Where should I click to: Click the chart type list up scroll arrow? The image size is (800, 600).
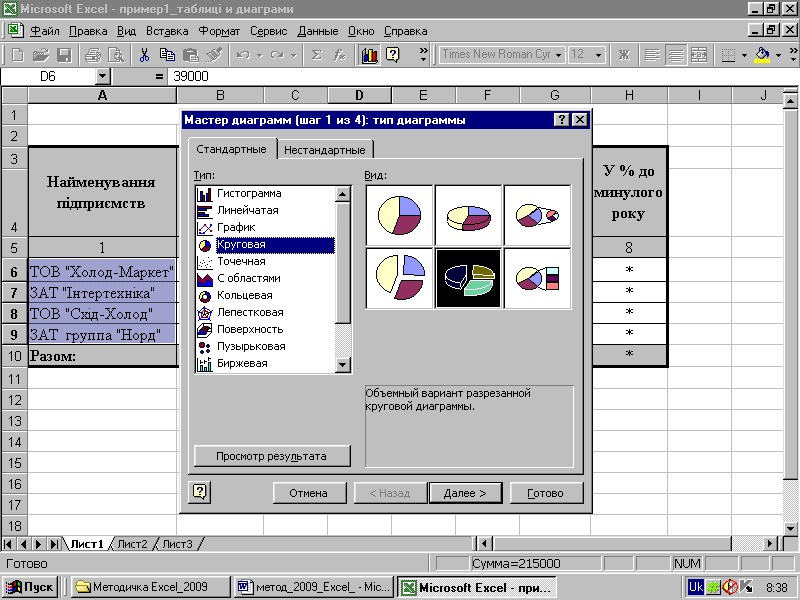click(343, 194)
